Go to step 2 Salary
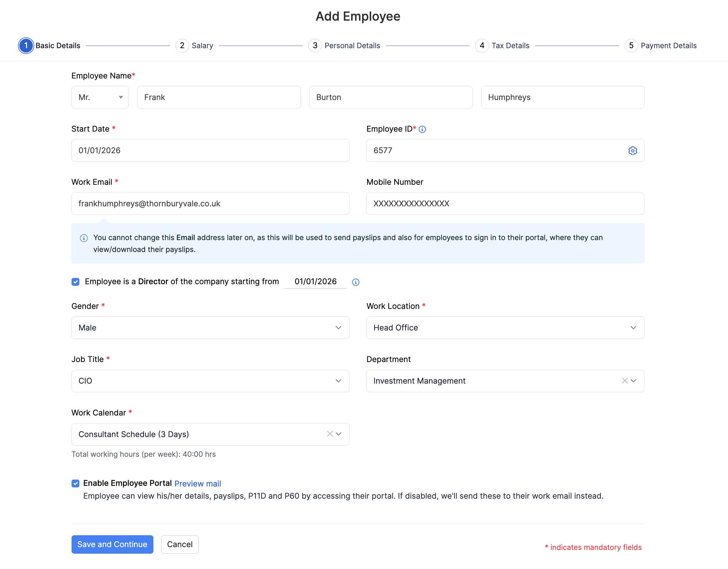Viewport: 728px width, 569px height. coord(194,46)
